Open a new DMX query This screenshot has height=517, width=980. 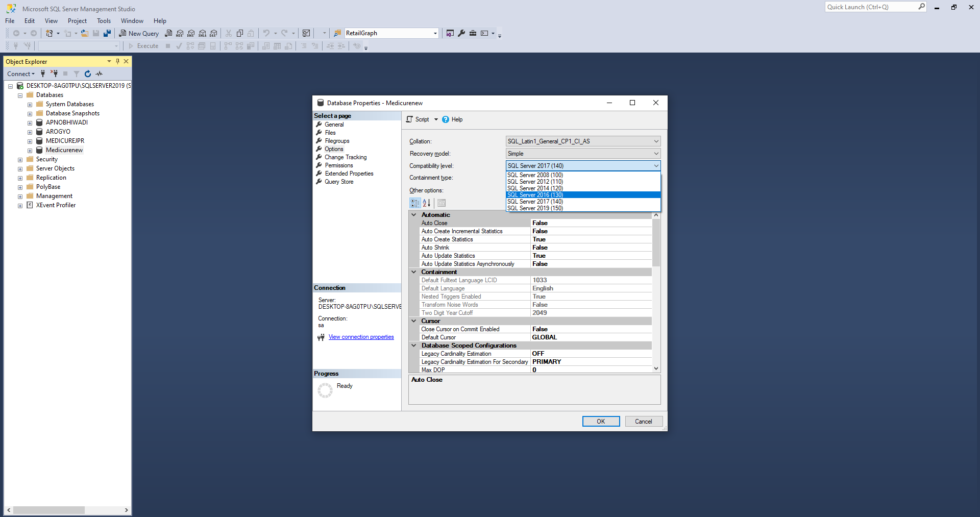(x=191, y=33)
